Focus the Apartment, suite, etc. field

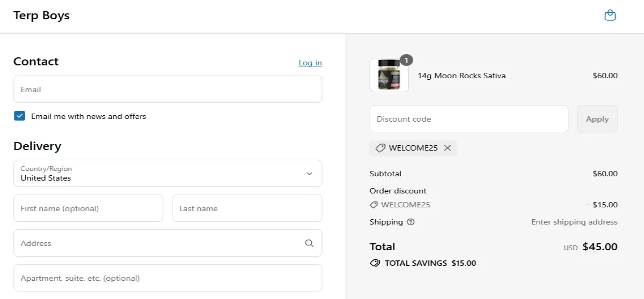point(168,278)
